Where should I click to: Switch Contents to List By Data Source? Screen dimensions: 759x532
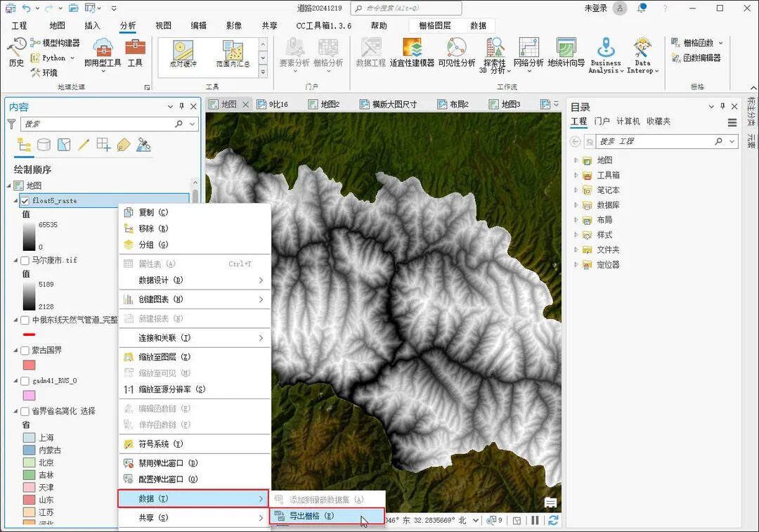point(44,145)
